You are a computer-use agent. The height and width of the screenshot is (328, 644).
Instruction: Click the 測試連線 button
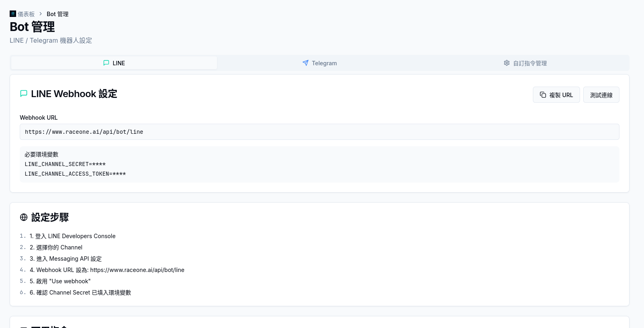click(601, 95)
